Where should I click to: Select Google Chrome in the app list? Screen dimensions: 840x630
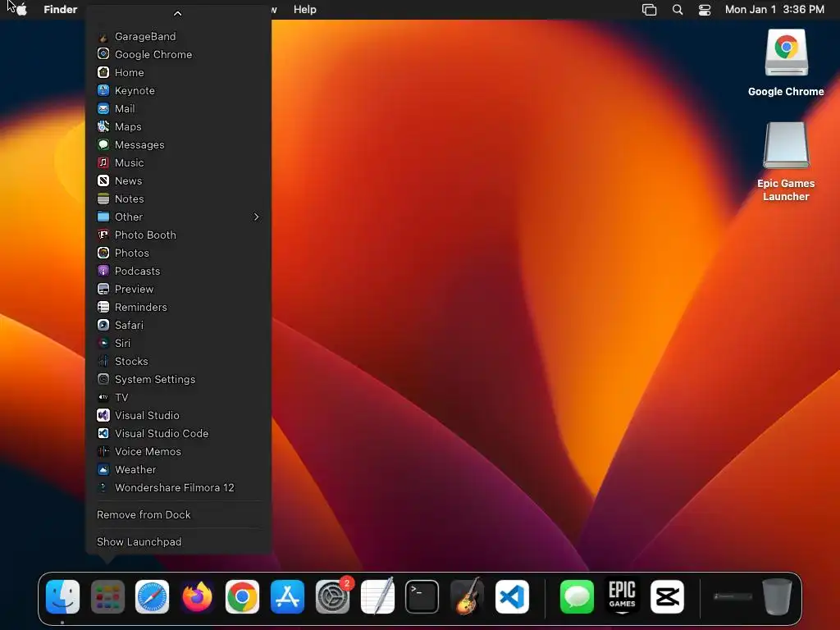(178, 55)
